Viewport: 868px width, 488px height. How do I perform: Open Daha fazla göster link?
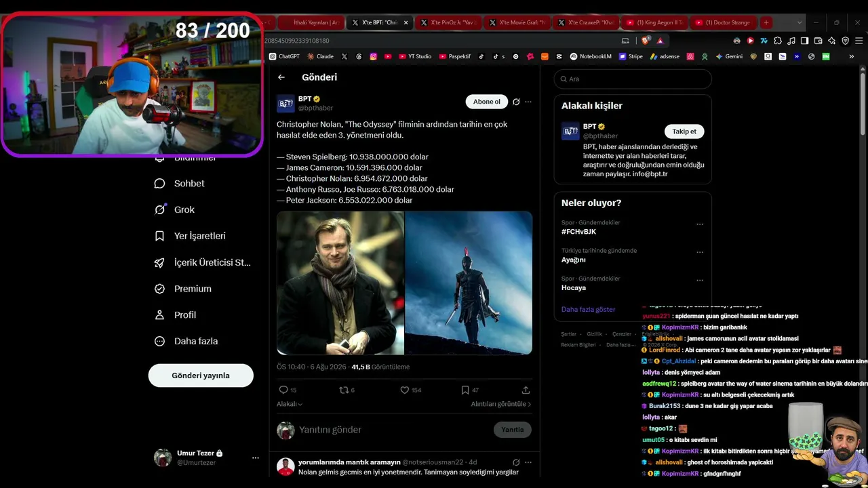[x=589, y=309]
